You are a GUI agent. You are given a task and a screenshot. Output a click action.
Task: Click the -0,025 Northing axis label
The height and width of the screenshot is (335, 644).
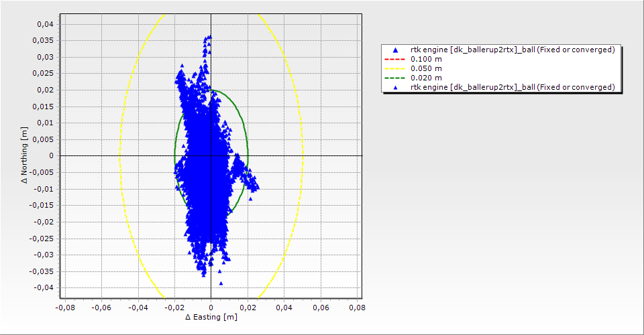tap(42, 239)
